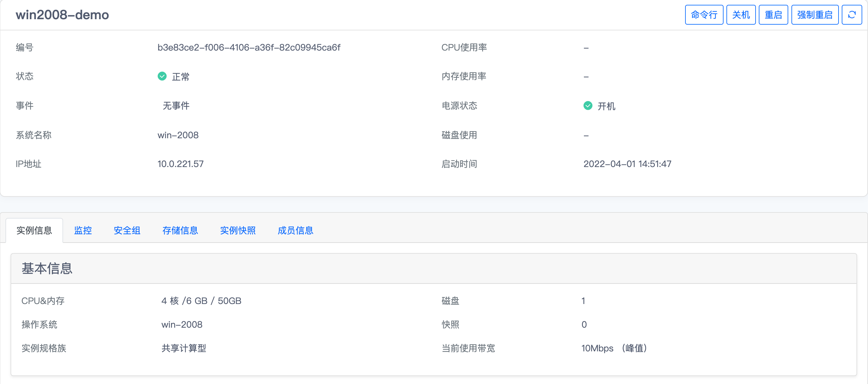The width and height of the screenshot is (868, 384).
Task: Click the instance ID b3e83ce2 text
Action: coord(249,47)
